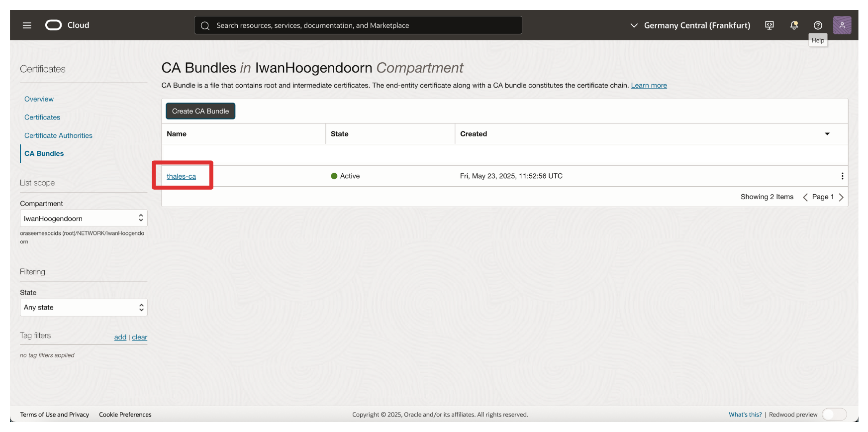Open the user profile avatar menu
The image size is (868, 432).
(842, 25)
